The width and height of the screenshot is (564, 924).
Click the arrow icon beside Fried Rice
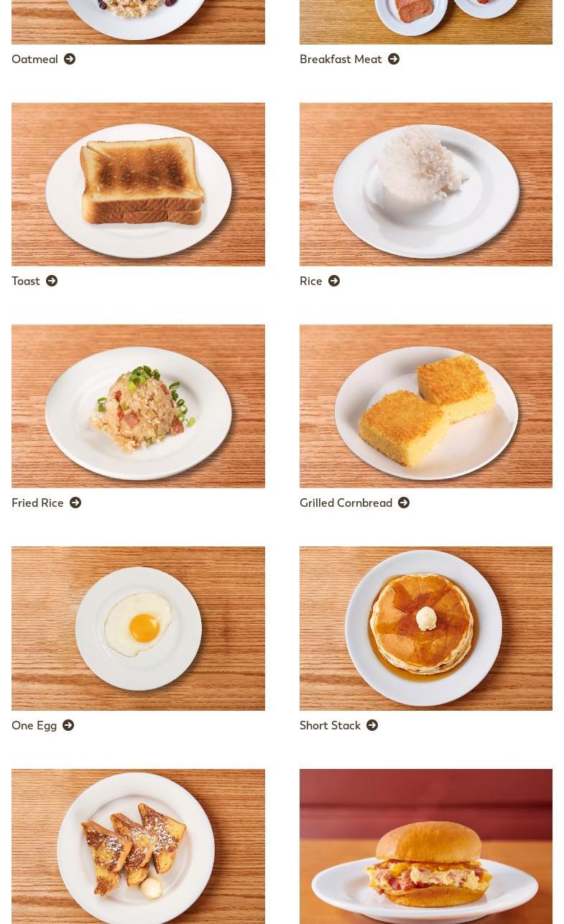point(75,503)
